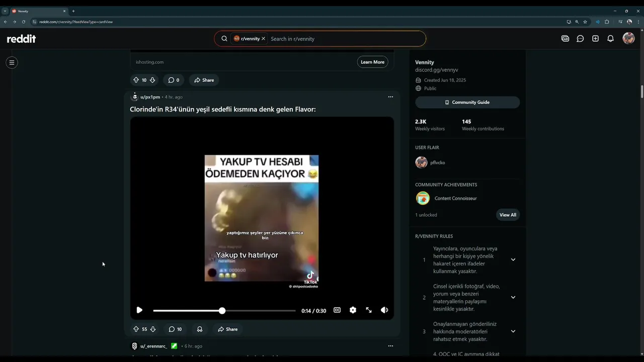Click the 0:14 / 0:30 video time display

pos(313,311)
